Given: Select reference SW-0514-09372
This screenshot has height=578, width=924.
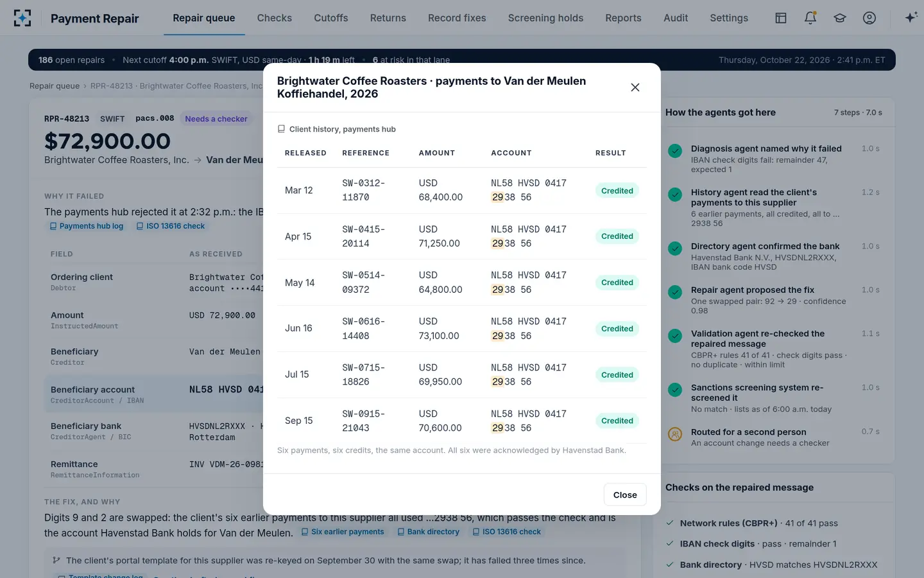Looking at the screenshot, I should pos(364,283).
